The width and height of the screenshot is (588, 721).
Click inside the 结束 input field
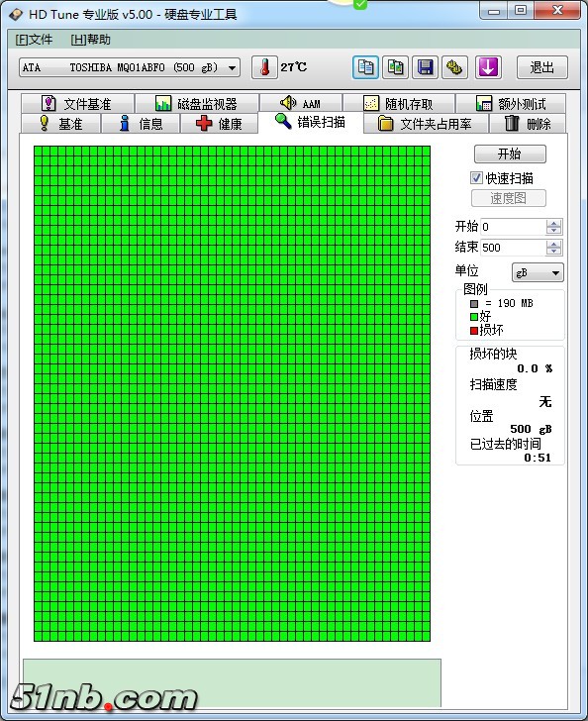[513, 248]
